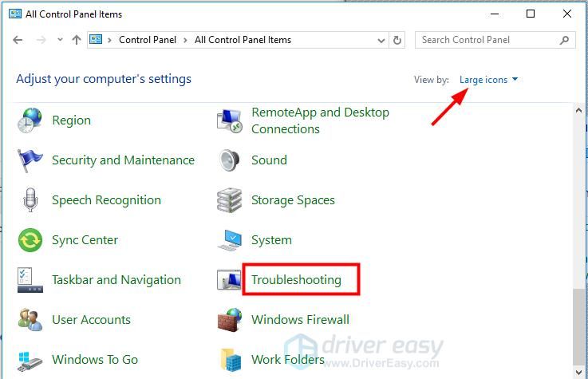
Task: Open the Region globe icon
Action: tap(30, 120)
